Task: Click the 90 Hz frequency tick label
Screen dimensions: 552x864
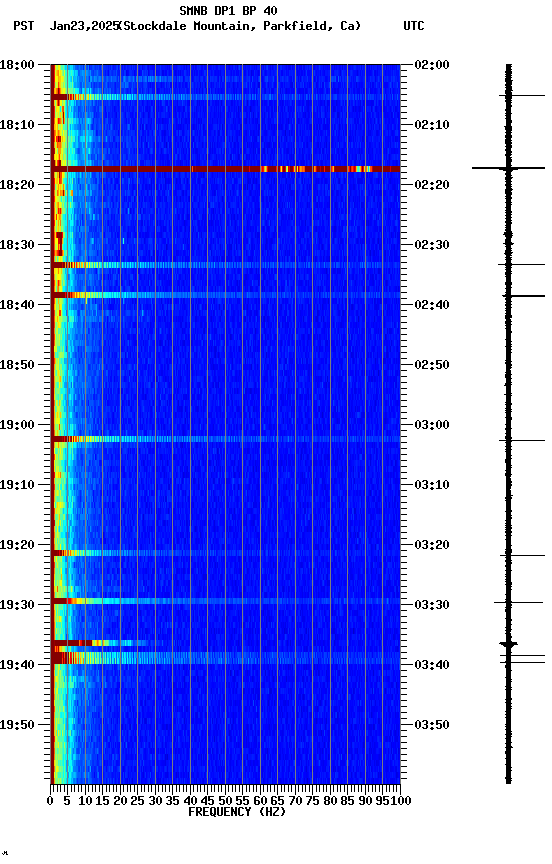Action: (365, 801)
